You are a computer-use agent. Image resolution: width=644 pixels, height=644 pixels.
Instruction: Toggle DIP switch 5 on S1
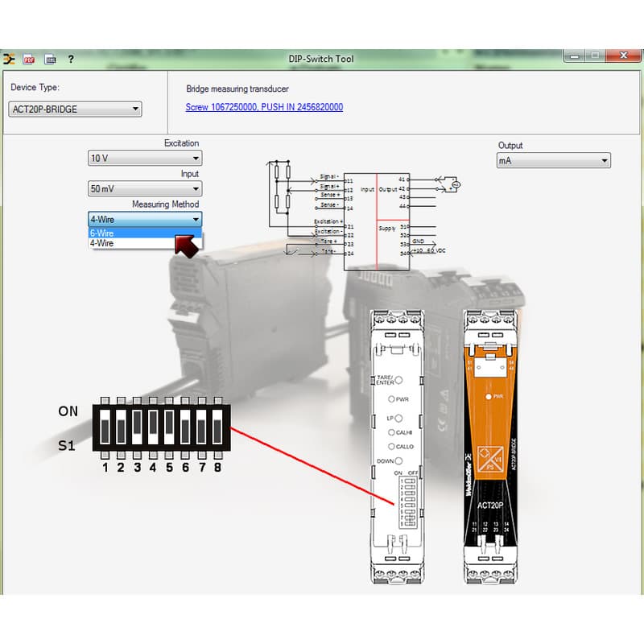coord(169,427)
